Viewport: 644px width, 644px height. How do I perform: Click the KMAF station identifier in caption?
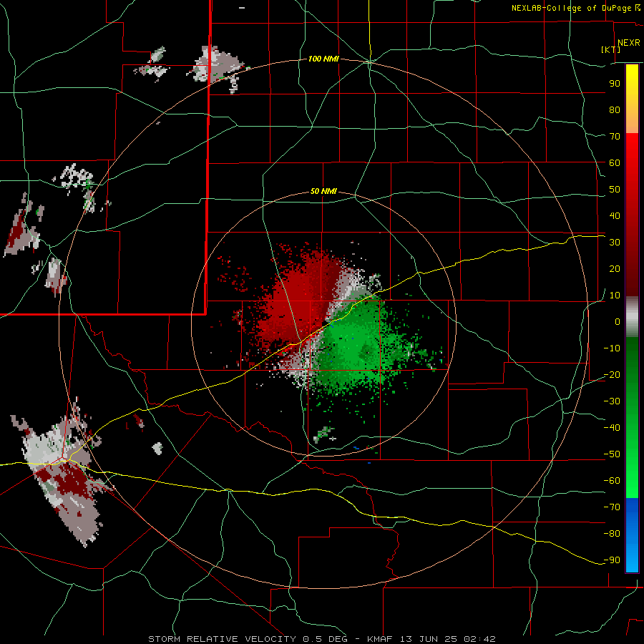(379, 639)
